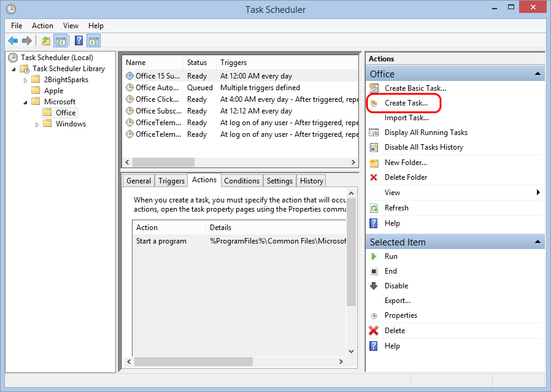Viewport: 551px width, 392px height.
Task: Click the Create Task... link
Action: coord(406,103)
